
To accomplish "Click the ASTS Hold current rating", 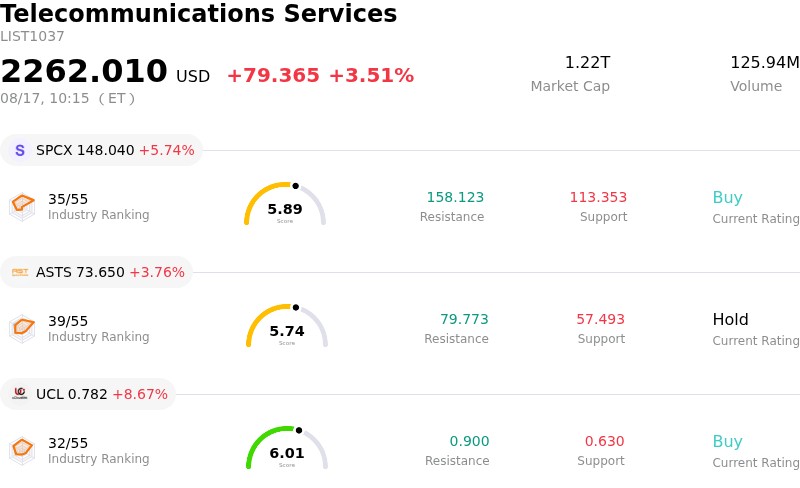I will pyautogui.click(x=730, y=320).
